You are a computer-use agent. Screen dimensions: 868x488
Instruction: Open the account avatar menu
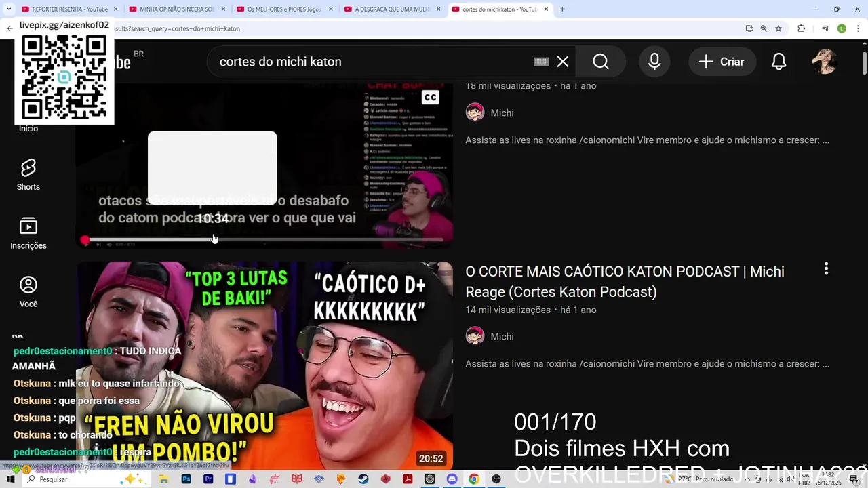click(x=825, y=62)
